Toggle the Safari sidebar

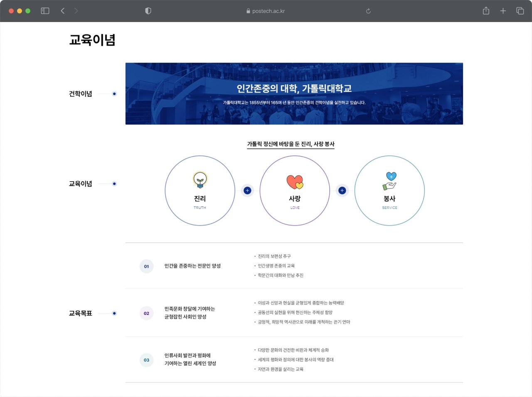45,11
